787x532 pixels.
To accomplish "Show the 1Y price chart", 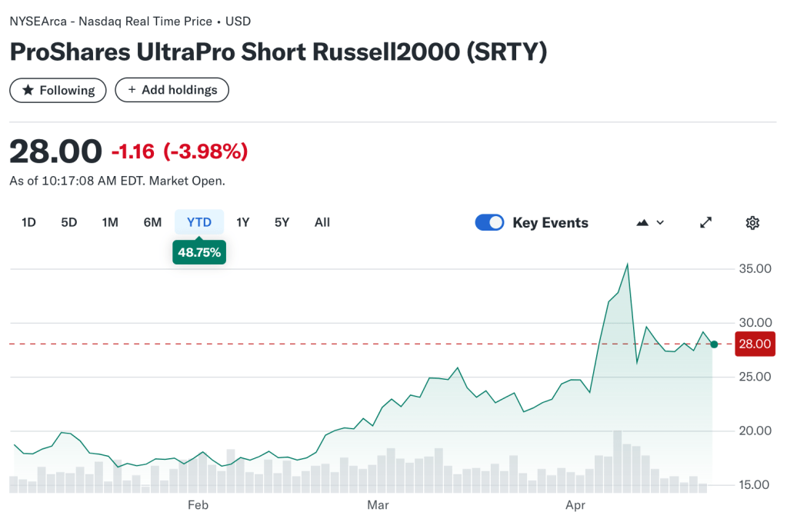I will 243,222.
